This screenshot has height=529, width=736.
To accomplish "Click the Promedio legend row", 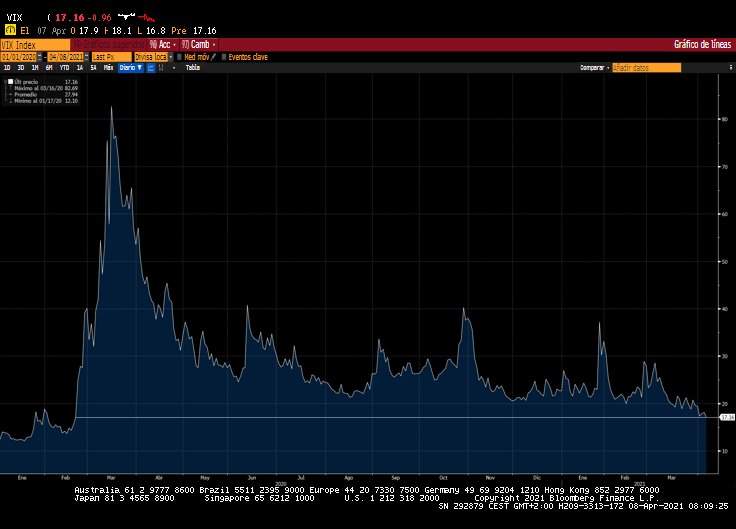I will click(46, 94).
